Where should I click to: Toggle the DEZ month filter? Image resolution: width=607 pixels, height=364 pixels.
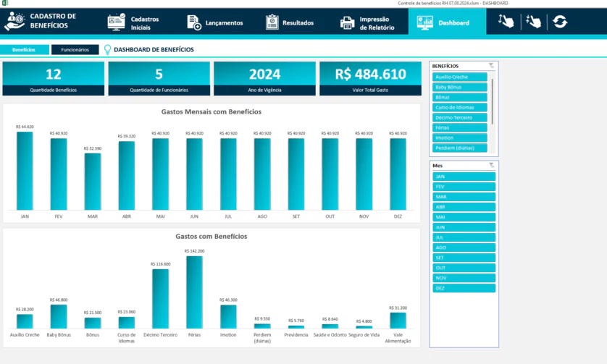pos(464,288)
